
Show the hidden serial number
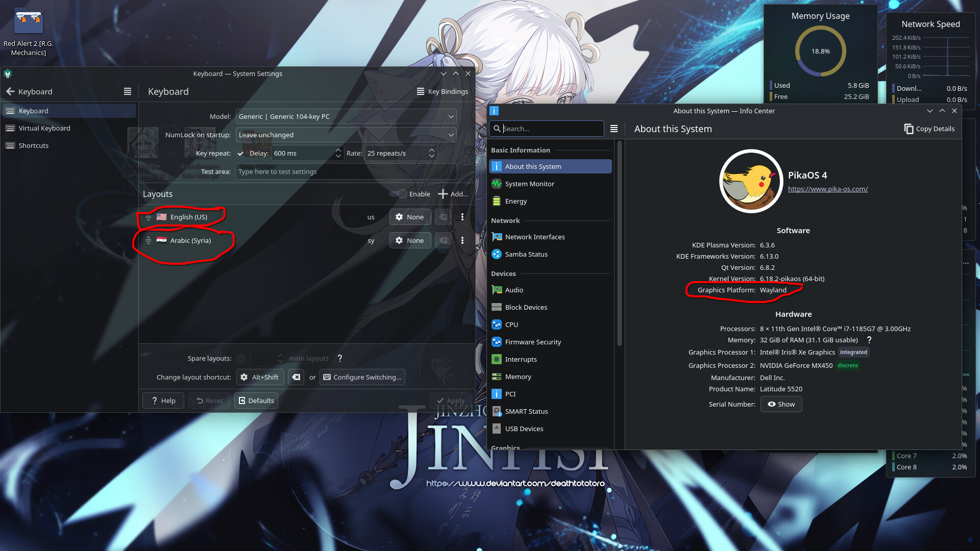coord(781,404)
